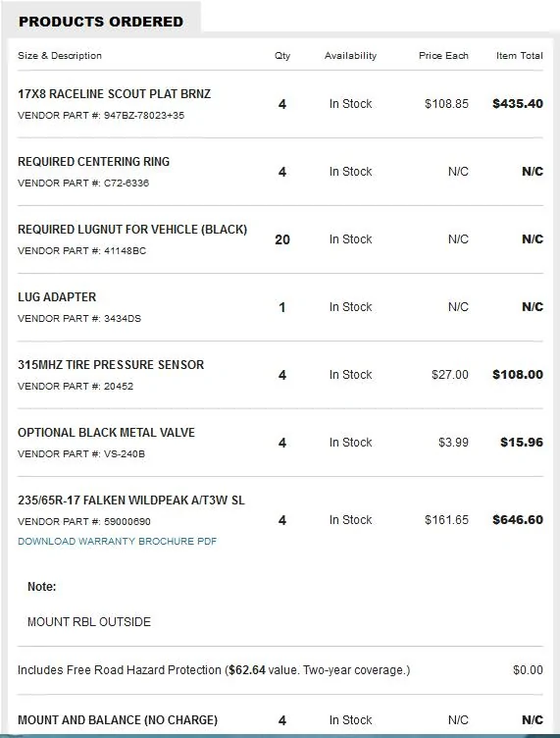Click the $108.00 sensor item total
The height and width of the screenshot is (738, 560).
[x=518, y=375]
